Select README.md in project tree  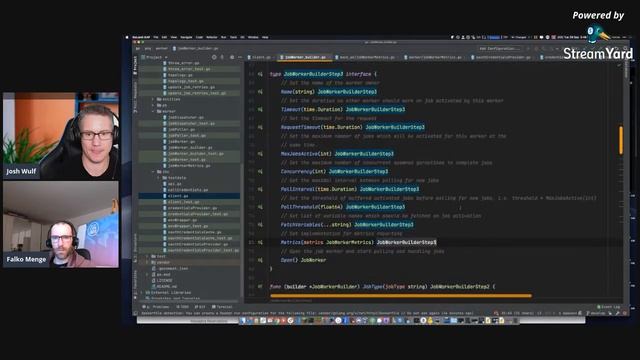pyautogui.click(x=165, y=287)
